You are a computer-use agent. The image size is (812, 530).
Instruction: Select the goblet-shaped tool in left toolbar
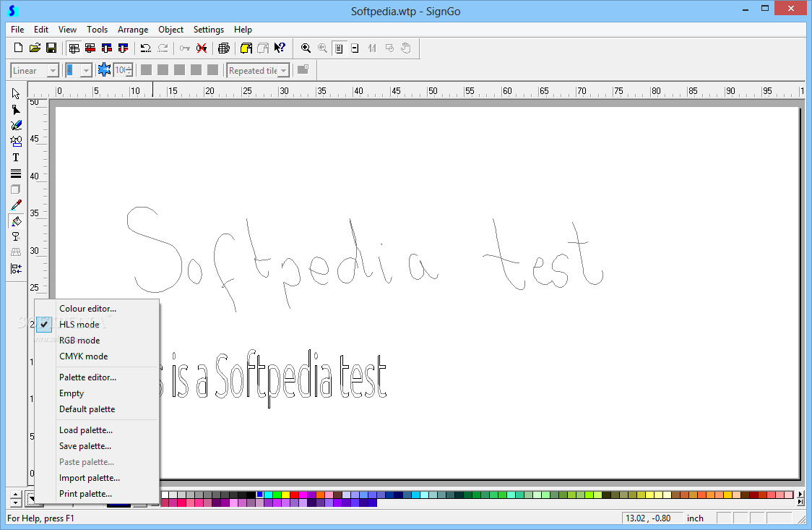click(16, 236)
